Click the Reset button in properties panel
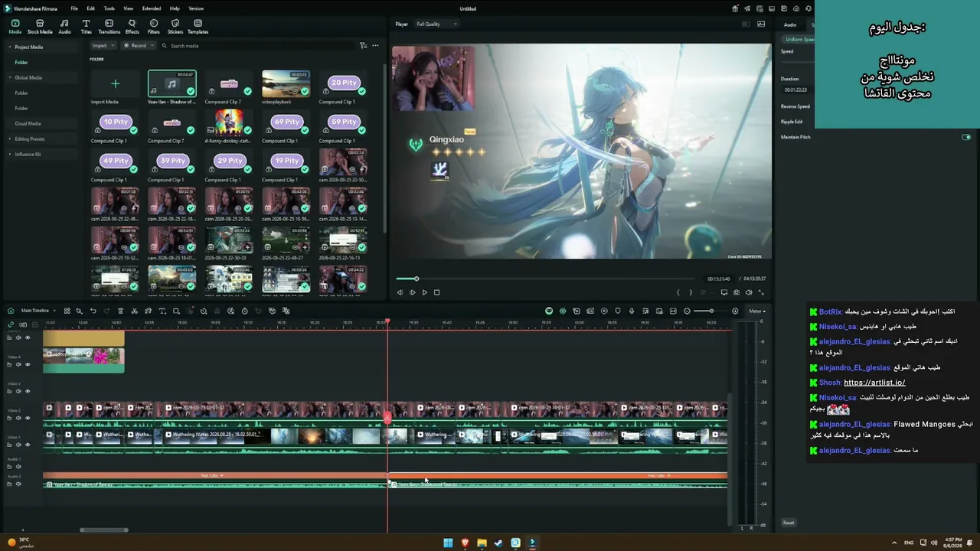The width and height of the screenshot is (980, 551). point(789,523)
